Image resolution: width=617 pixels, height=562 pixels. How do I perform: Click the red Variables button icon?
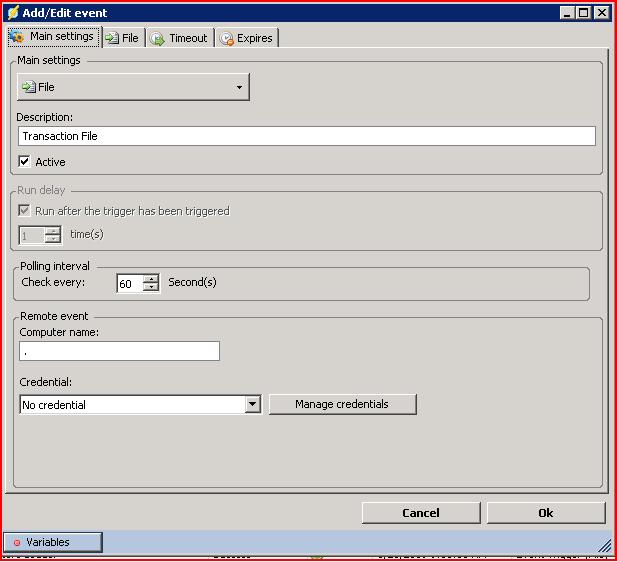17,542
